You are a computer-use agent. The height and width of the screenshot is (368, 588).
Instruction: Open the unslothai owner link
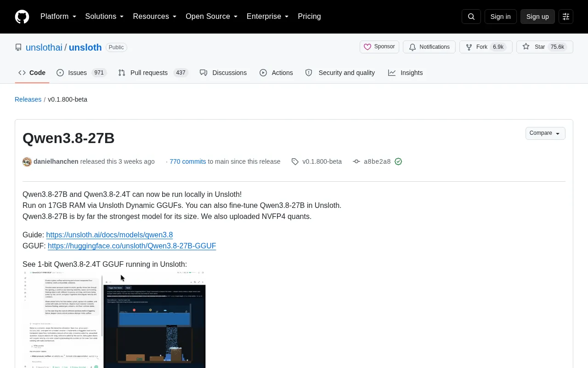pyautogui.click(x=44, y=47)
